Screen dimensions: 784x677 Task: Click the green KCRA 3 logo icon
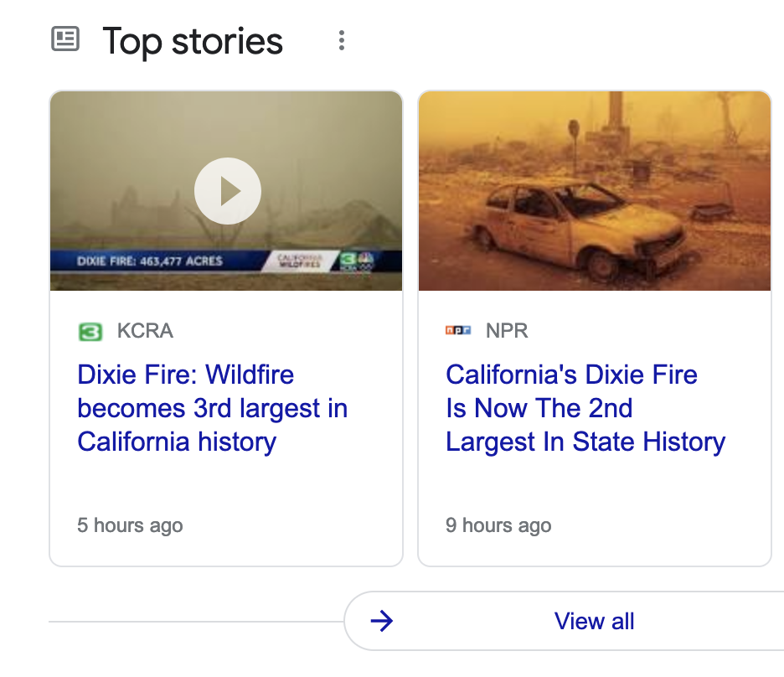click(90, 332)
